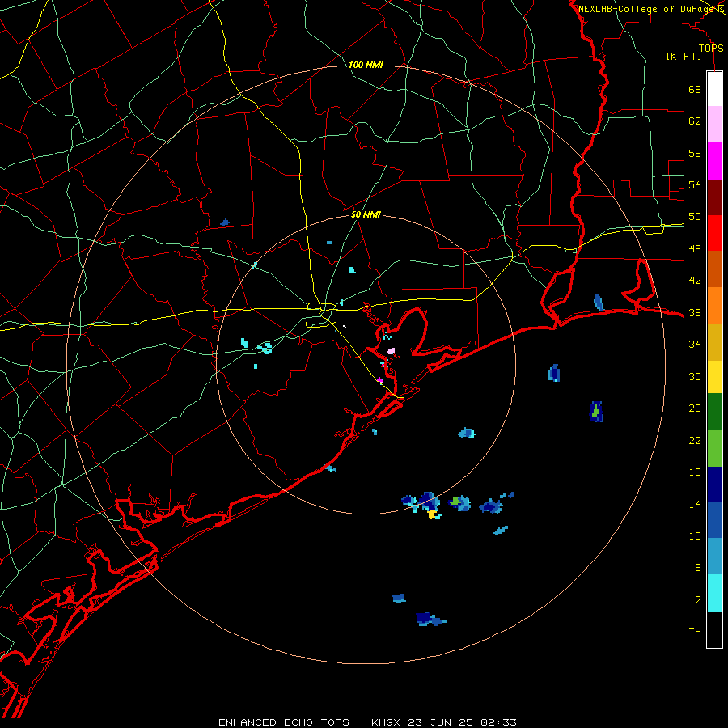Click the white color swatch in the tops legend
The height and width of the screenshot is (728, 728).
pyautogui.click(x=714, y=89)
